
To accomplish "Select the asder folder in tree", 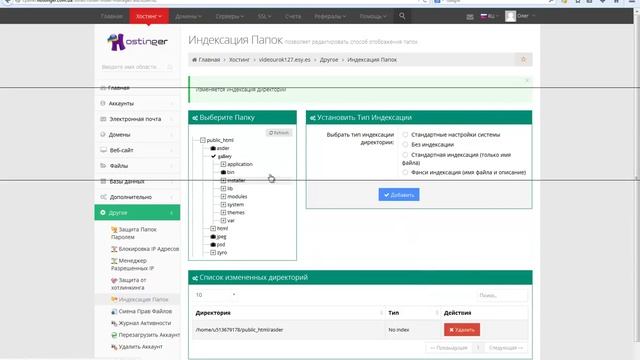I will 220,148.
